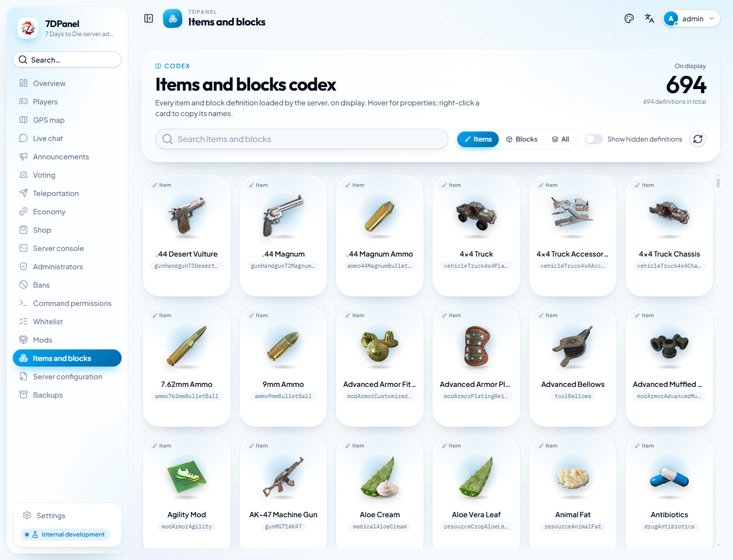
Task: Open Administrators page in sidebar
Action: point(67,266)
